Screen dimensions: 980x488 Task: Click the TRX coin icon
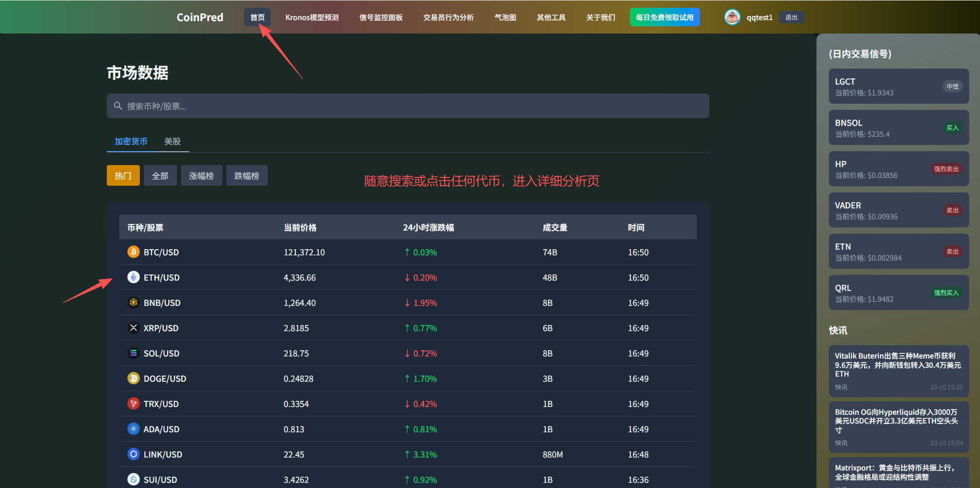tap(134, 403)
